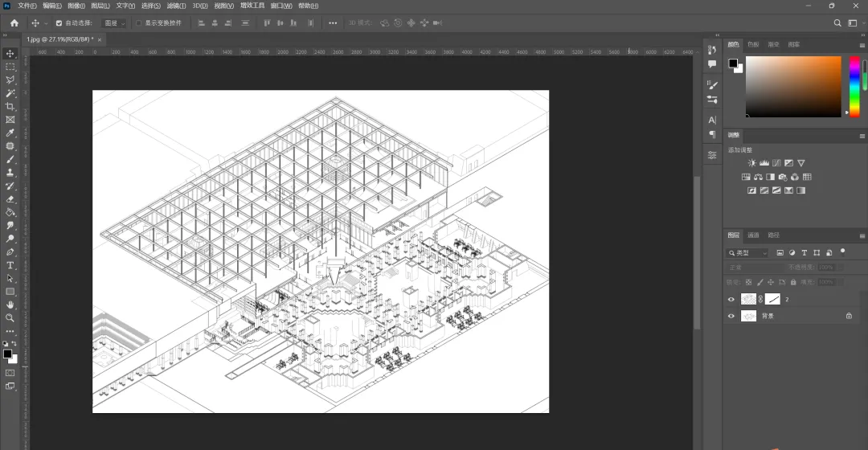The height and width of the screenshot is (450, 868).
Task: Open the 滤镜 menu
Action: coord(176,6)
